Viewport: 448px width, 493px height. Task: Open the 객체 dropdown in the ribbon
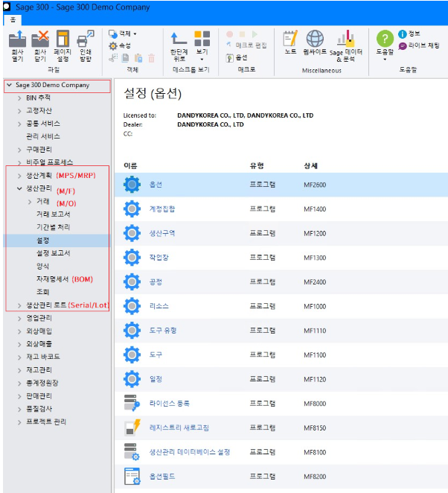pos(123,34)
